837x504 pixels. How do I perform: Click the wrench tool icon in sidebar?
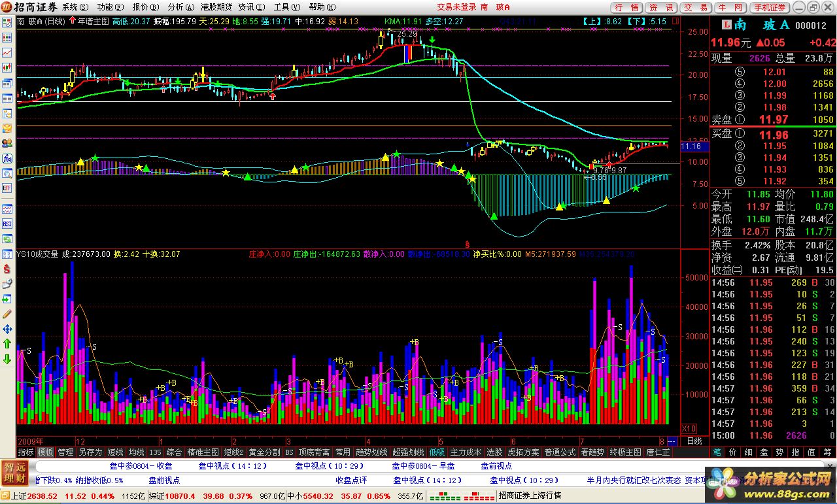point(8,284)
